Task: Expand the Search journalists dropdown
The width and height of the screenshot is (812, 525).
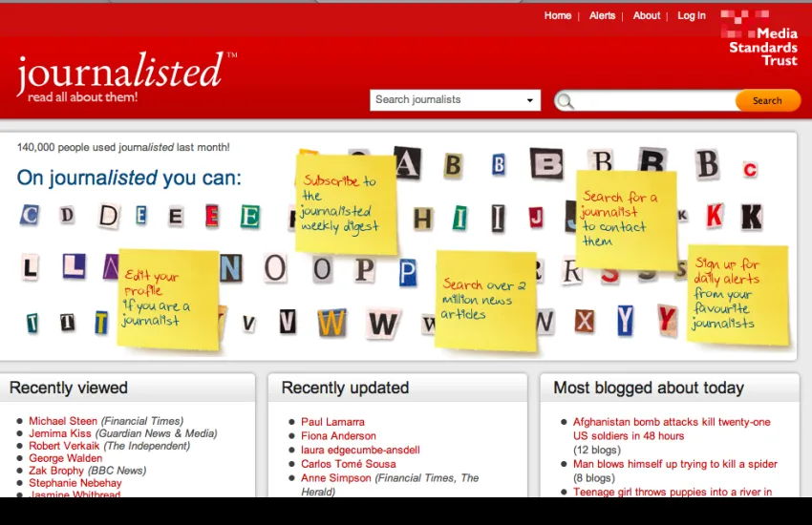Action: click(455, 100)
